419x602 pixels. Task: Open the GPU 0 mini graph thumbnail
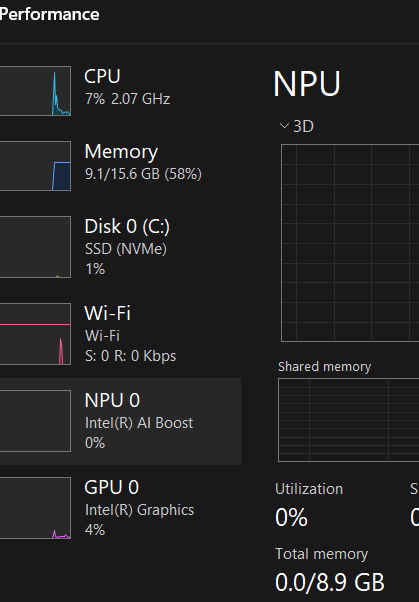(35, 508)
